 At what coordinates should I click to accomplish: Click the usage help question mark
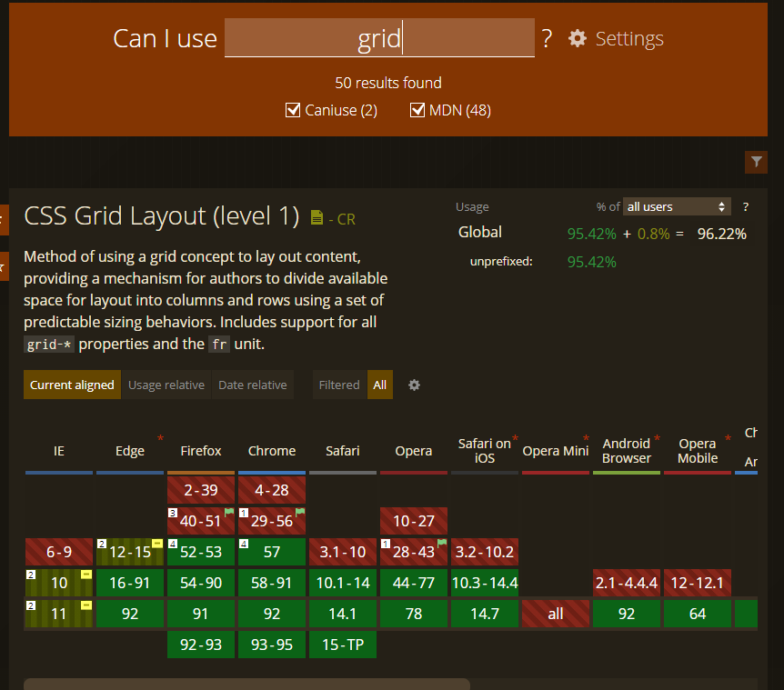click(x=746, y=207)
